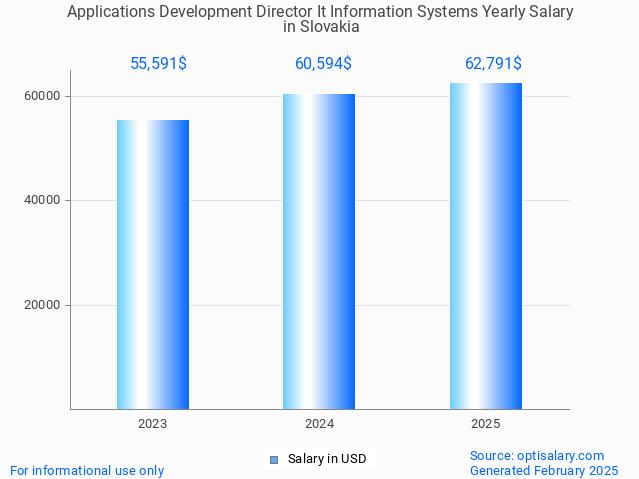The image size is (639, 479).
Task: Click the 2025 x-axis label
Action: tap(485, 424)
